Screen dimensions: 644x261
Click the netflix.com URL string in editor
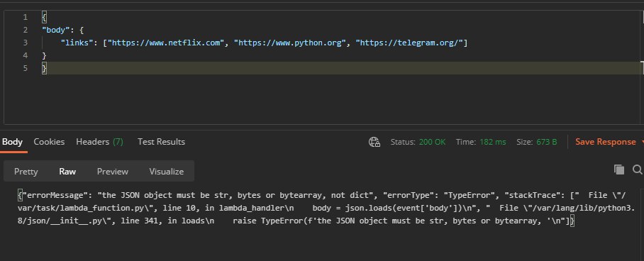[x=166, y=43]
